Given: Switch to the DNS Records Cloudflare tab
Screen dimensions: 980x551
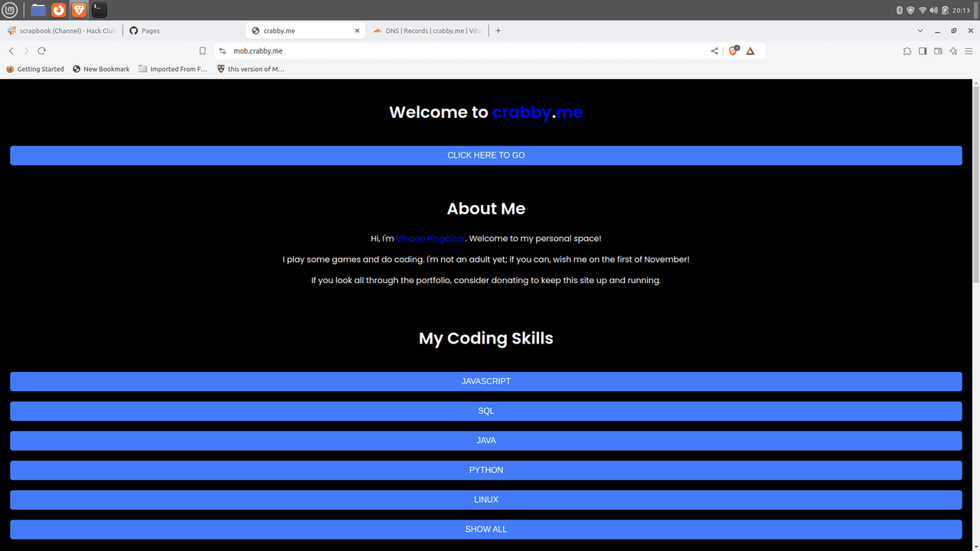Looking at the screenshot, I should 427,31.
